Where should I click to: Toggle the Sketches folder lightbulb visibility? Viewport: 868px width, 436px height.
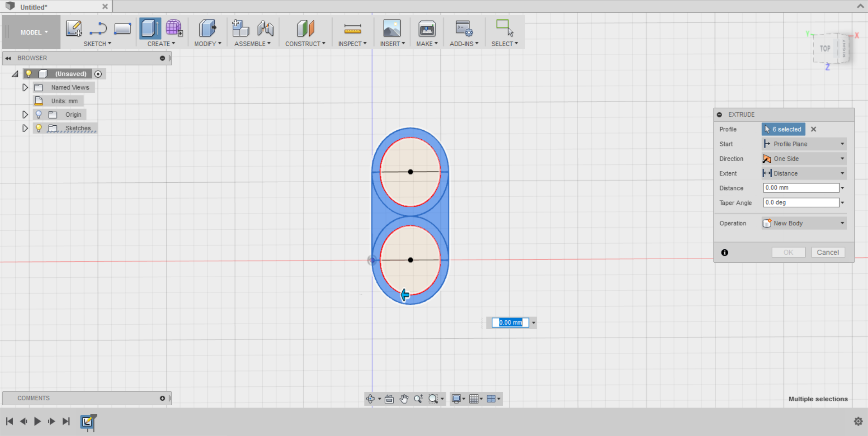click(x=39, y=128)
